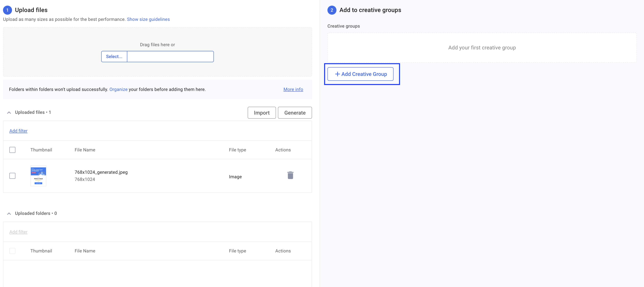Screen dimensions: 644x287
Task: Click the Add your first creative group placeholder
Action: point(482,48)
